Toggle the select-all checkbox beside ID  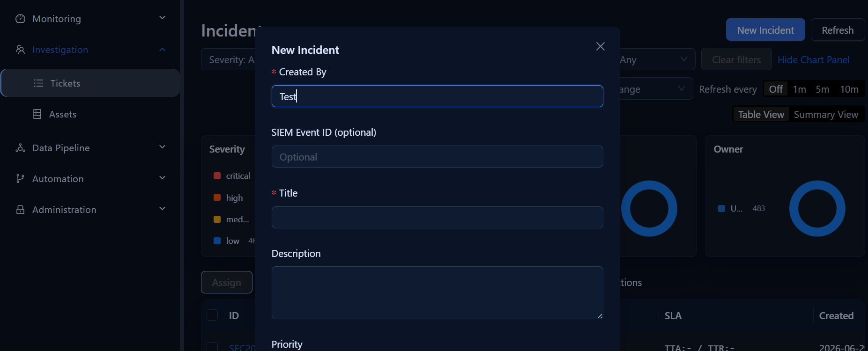click(212, 315)
